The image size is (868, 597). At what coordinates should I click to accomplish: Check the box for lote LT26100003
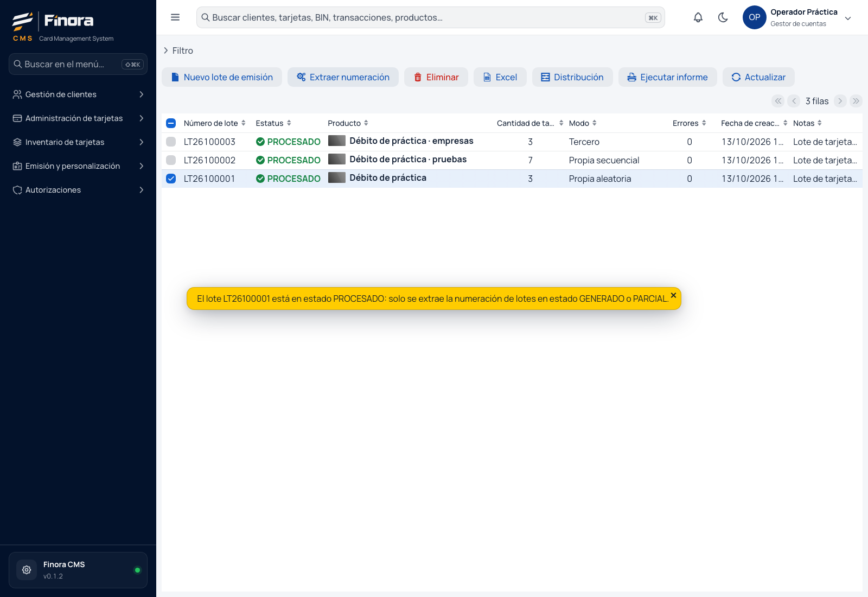point(171,142)
